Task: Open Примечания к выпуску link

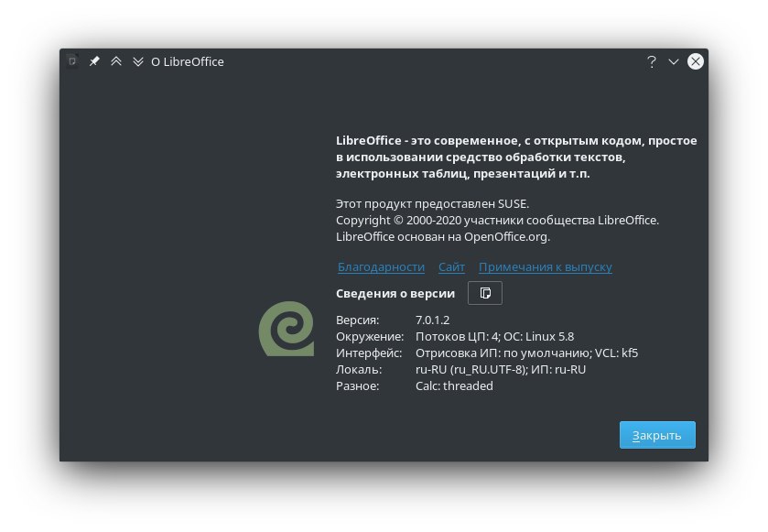Action: [x=546, y=267]
